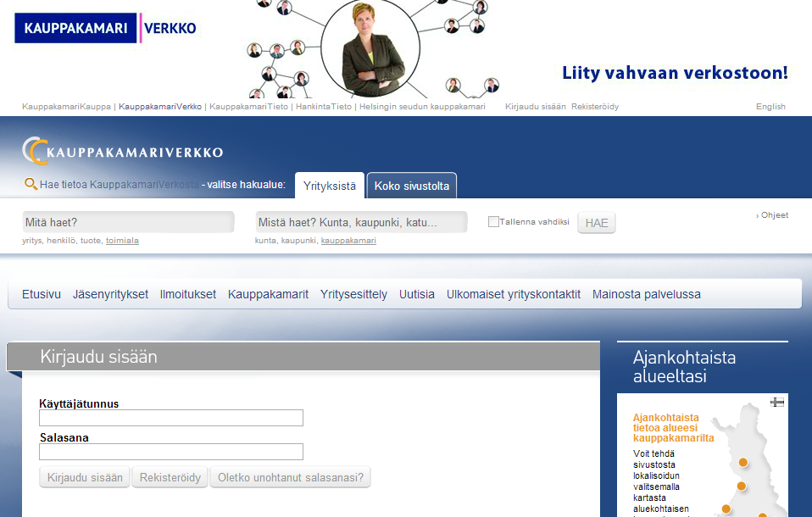Open Mainosta palvelussa menu item
This screenshot has width=812, height=517.
(646, 294)
